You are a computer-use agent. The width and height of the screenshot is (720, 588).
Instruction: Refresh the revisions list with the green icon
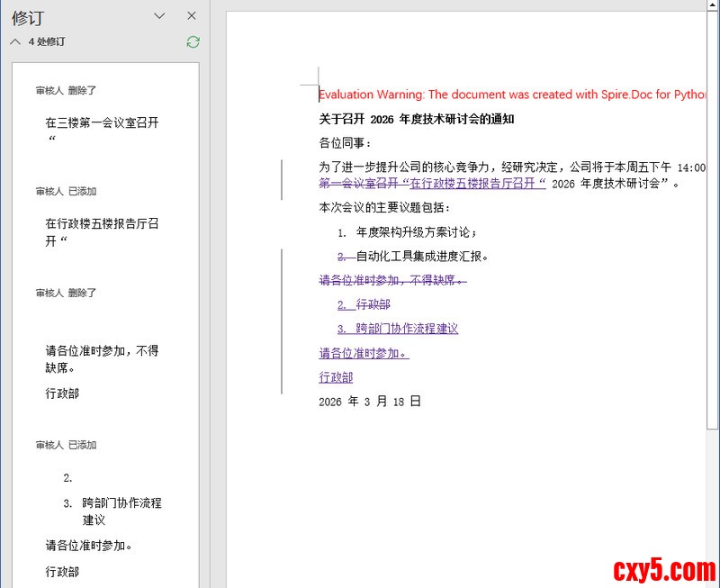[193, 41]
